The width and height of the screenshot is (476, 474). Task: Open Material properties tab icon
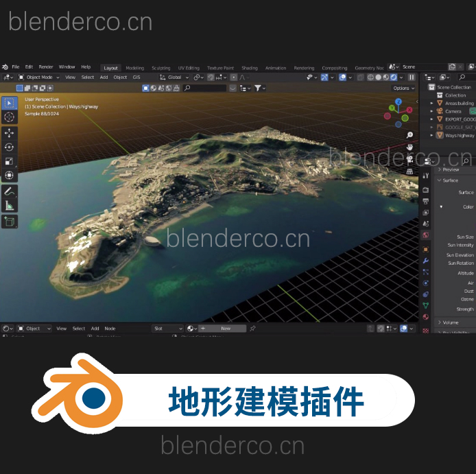click(426, 317)
